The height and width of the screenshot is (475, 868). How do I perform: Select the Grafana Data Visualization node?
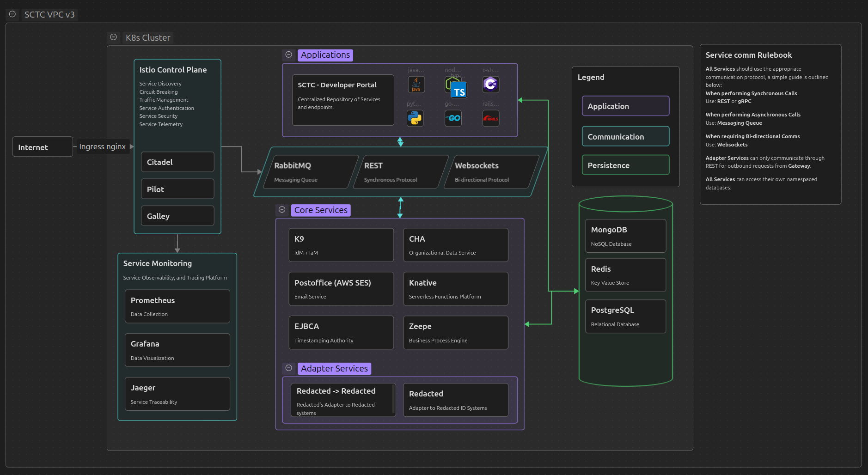(x=177, y=350)
